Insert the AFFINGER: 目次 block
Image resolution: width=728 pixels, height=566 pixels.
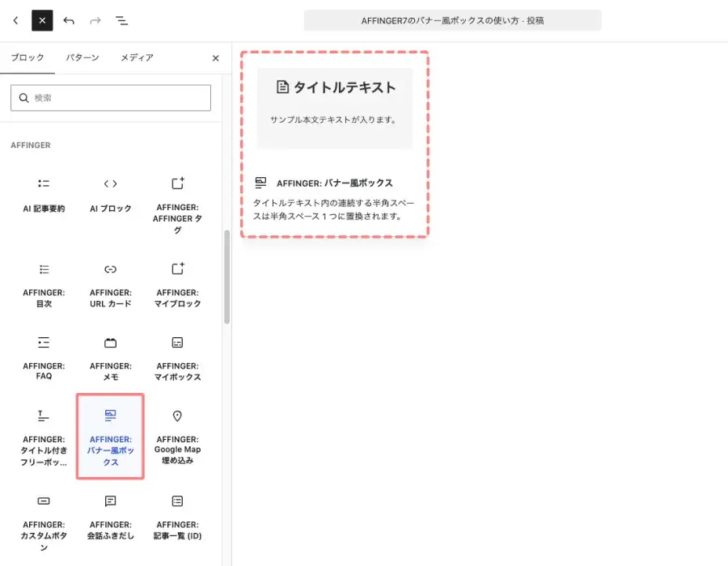pos(44,285)
